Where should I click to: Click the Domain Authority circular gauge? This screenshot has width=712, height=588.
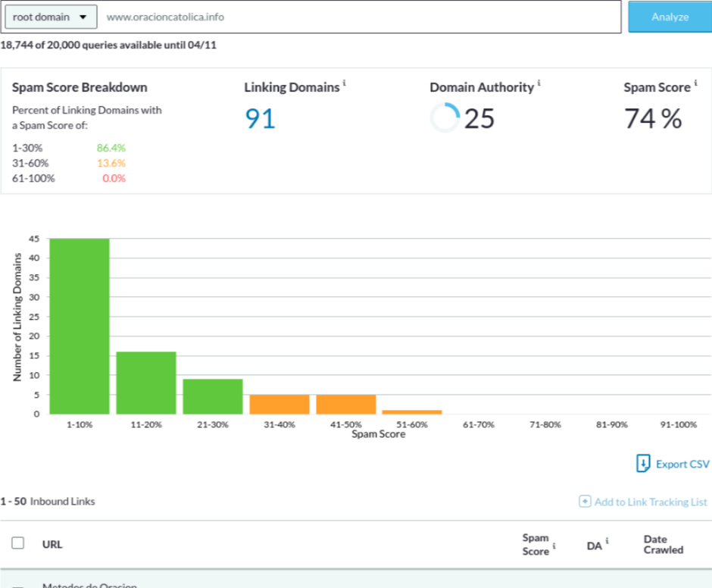tap(445, 118)
